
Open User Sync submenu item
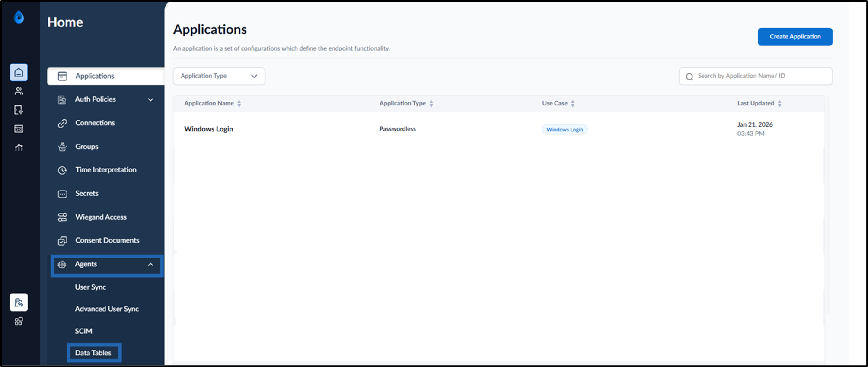[x=90, y=287]
